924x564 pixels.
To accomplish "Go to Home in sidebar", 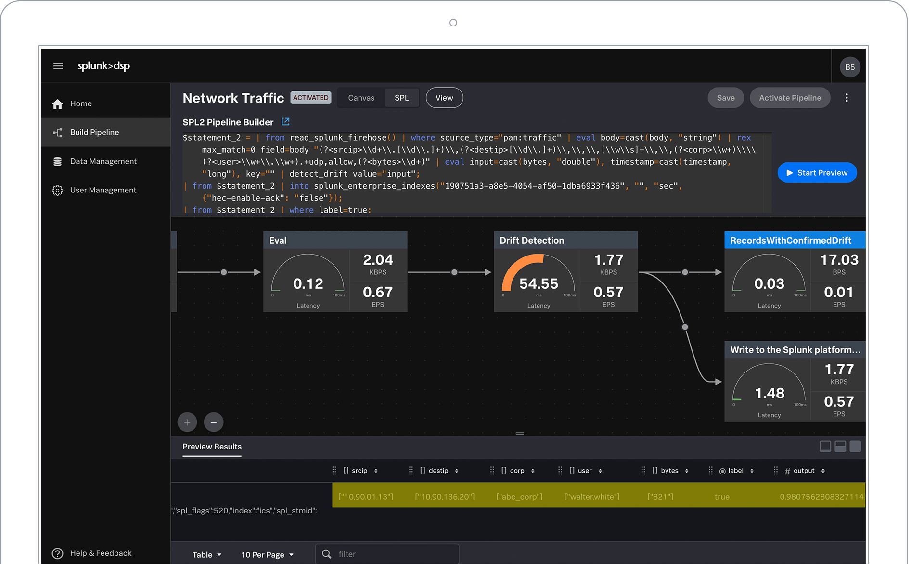I will pos(106,103).
